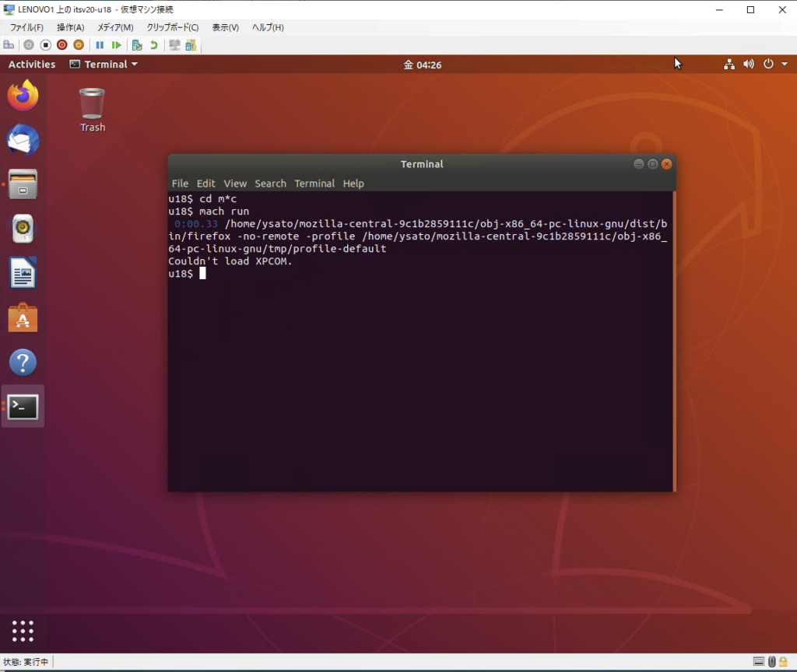Launch Firefox from the dock

click(x=23, y=96)
